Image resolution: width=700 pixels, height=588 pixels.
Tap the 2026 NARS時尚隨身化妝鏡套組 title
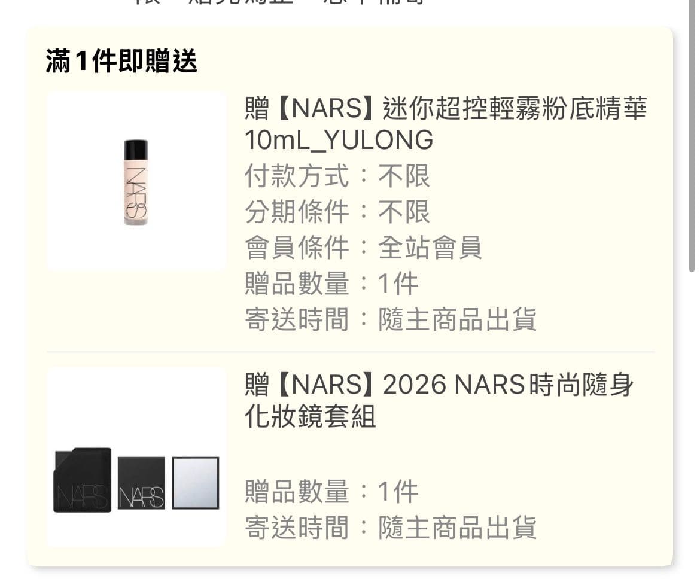[439, 400]
